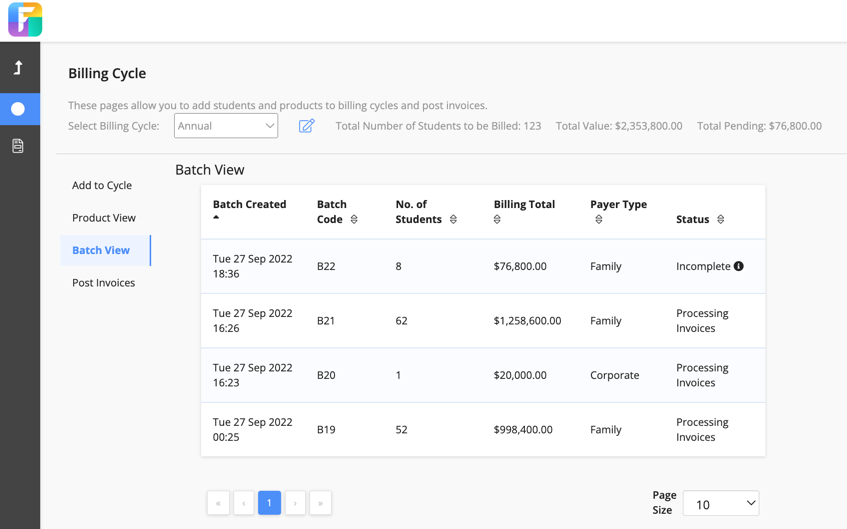
Task: Click page 1 pagination button
Action: coord(269,503)
